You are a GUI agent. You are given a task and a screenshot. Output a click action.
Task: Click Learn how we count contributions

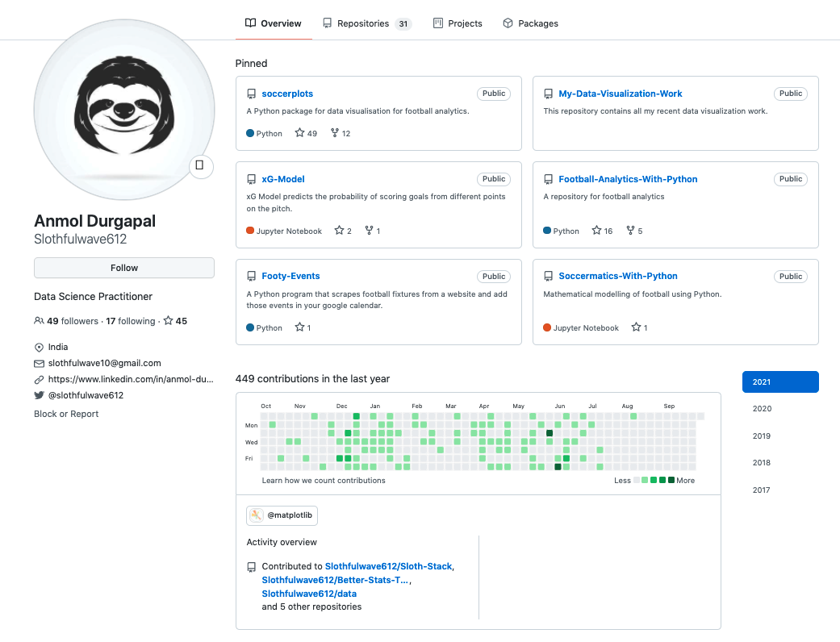324,480
